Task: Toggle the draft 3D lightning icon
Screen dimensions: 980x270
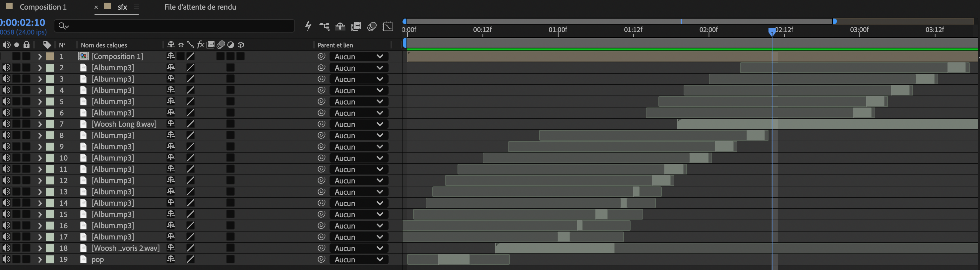Action: pyautogui.click(x=308, y=26)
